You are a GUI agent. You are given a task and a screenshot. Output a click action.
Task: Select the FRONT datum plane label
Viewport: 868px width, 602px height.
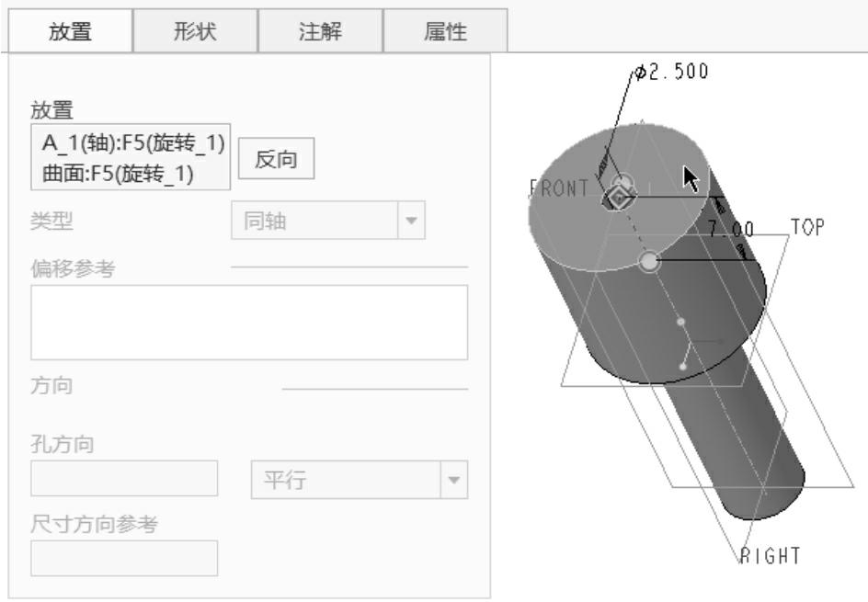point(559,188)
